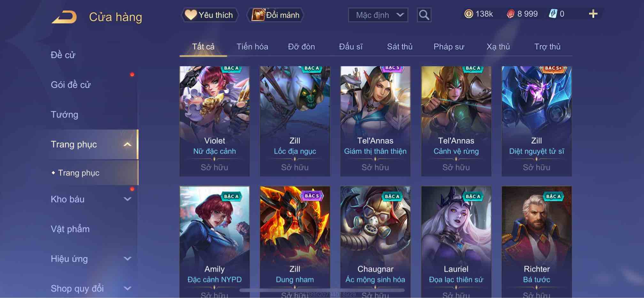Screen dimensions: 644x298
Task: Expand the Shop quy đổi section
Action: (127, 288)
